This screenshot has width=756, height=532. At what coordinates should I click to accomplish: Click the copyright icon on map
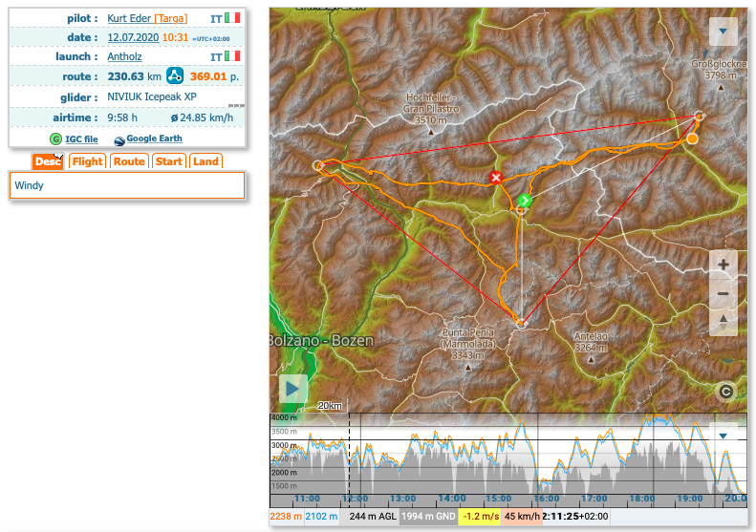(x=726, y=391)
